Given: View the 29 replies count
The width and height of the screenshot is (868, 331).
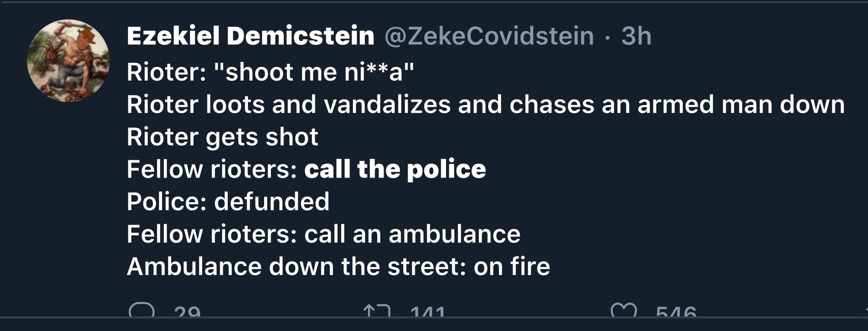Looking at the screenshot, I should [188, 311].
